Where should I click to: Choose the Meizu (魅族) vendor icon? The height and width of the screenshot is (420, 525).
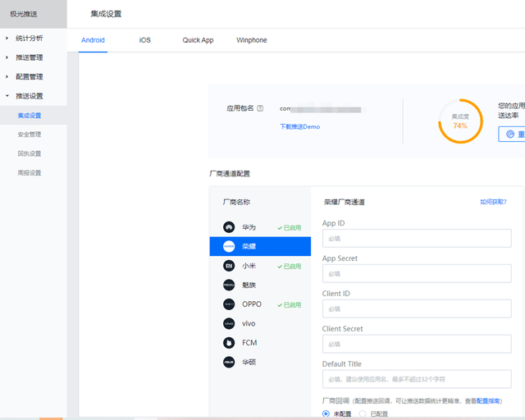coord(229,285)
